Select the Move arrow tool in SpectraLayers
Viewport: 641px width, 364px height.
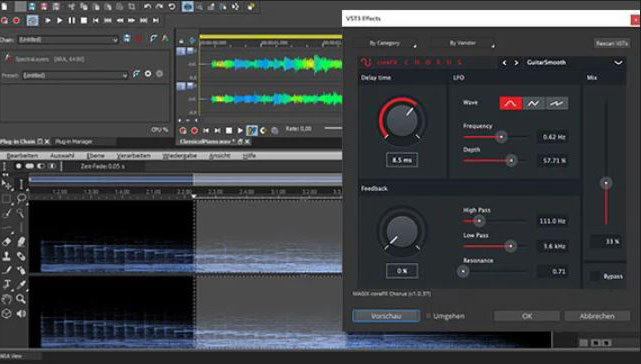click(x=6, y=185)
